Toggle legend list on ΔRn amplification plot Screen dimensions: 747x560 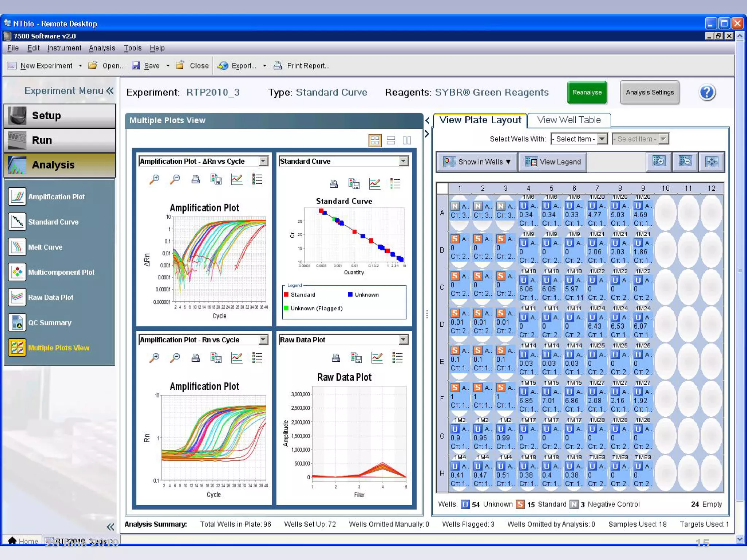tap(257, 179)
